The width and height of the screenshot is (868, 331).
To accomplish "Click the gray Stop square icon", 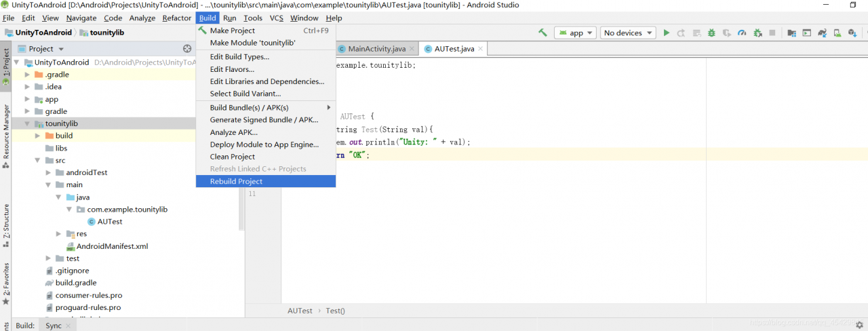I will tap(772, 33).
